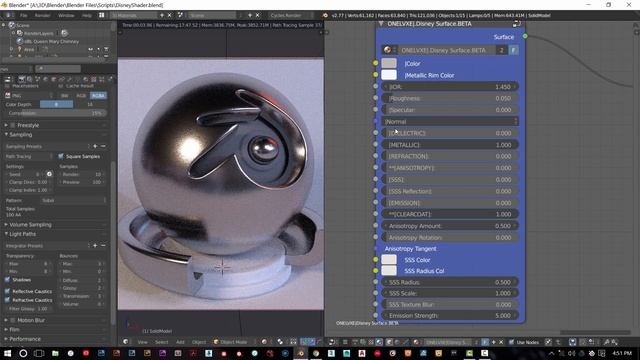Select Color Depth 16 button

tap(90, 104)
